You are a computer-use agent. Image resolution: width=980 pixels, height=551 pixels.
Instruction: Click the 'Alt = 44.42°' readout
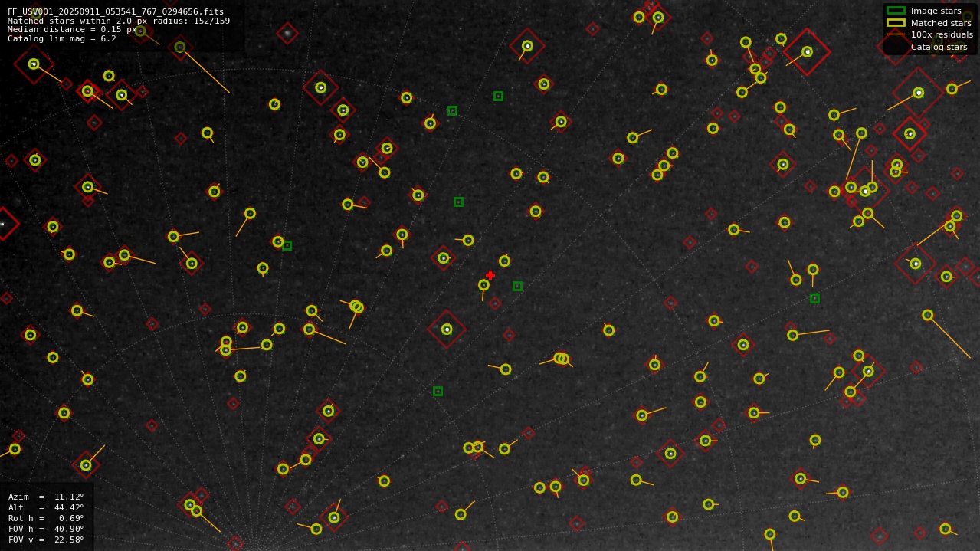pyautogui.click(x=46, y=507)
